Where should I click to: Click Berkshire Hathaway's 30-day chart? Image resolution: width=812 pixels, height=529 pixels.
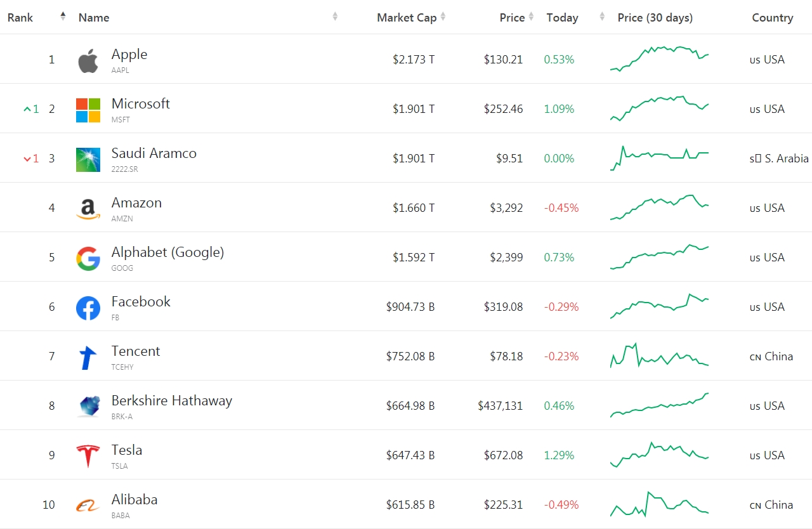pos(659,405)
